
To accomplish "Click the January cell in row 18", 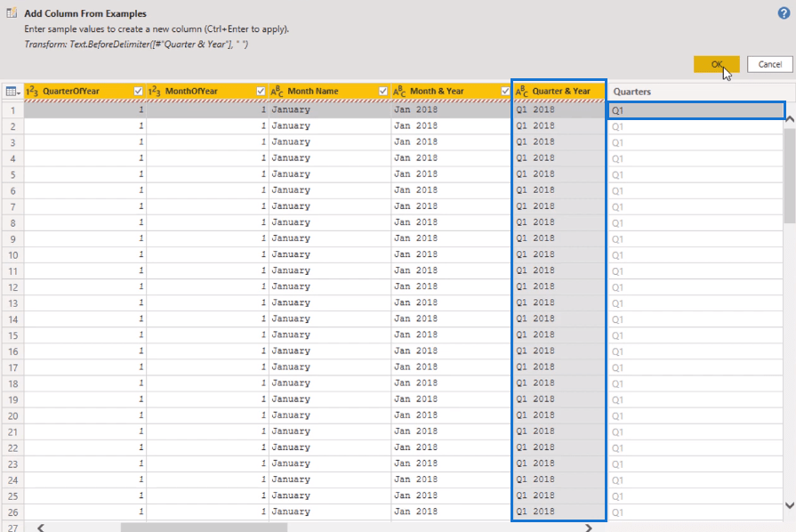I will coord(330,383).
